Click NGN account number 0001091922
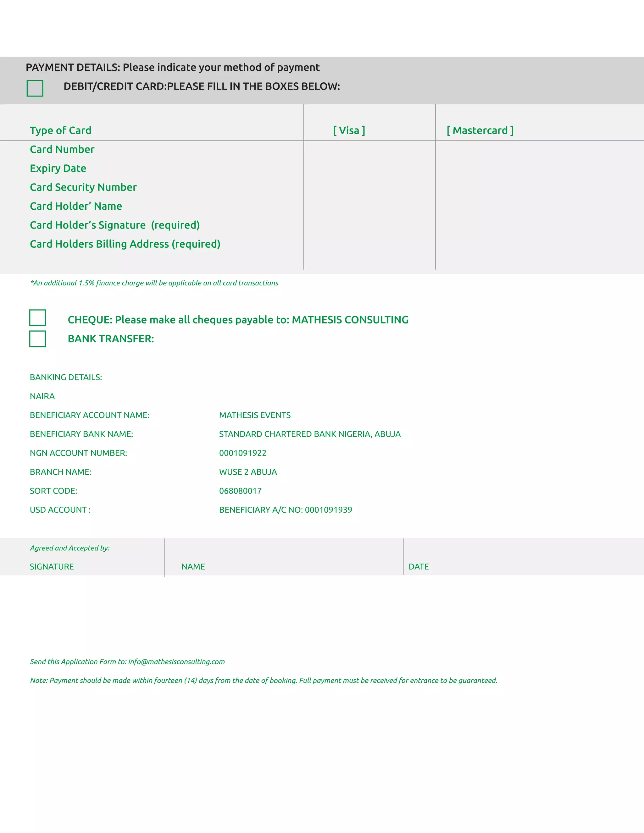Viewport: 644px width, 833px height. pyautogui.click(x=243, y=453)
